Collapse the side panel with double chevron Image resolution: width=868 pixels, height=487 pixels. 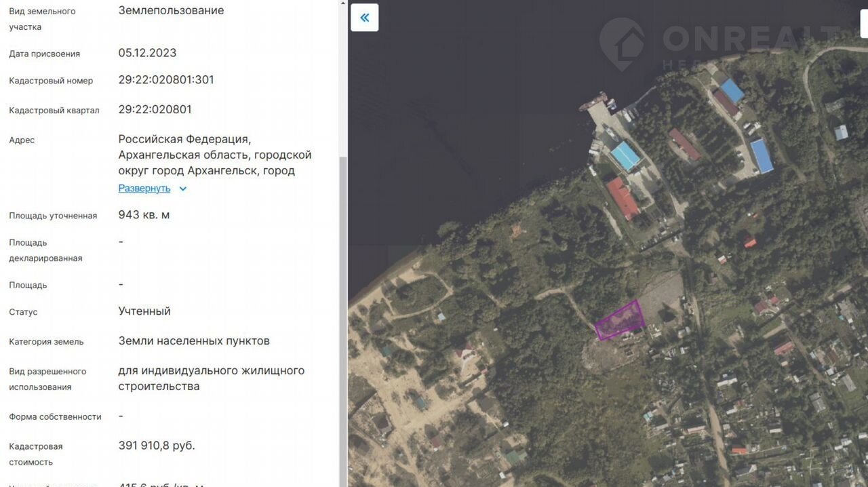click(364, 18)
